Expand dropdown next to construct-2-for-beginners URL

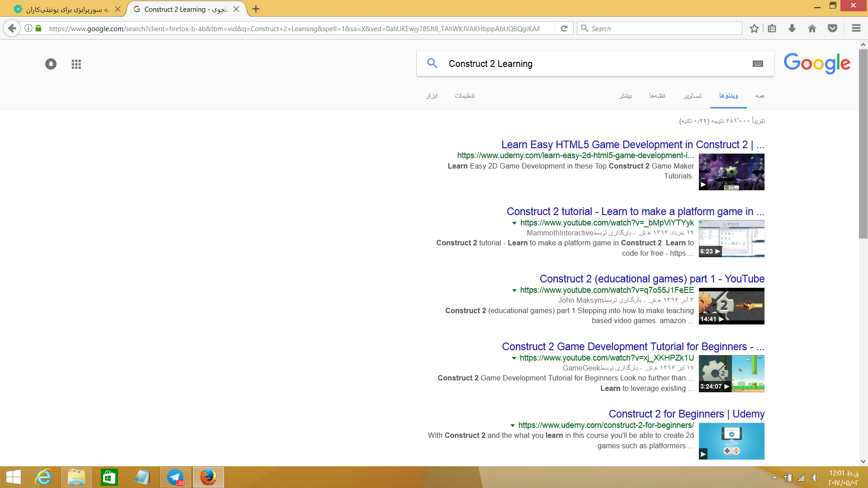click(x=512, y=426)
